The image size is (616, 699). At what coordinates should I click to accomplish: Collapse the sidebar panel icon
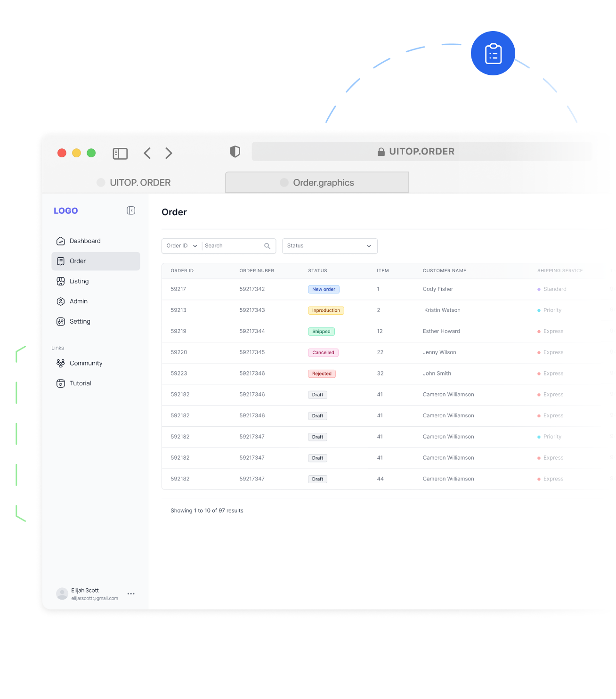pos(131,211)
